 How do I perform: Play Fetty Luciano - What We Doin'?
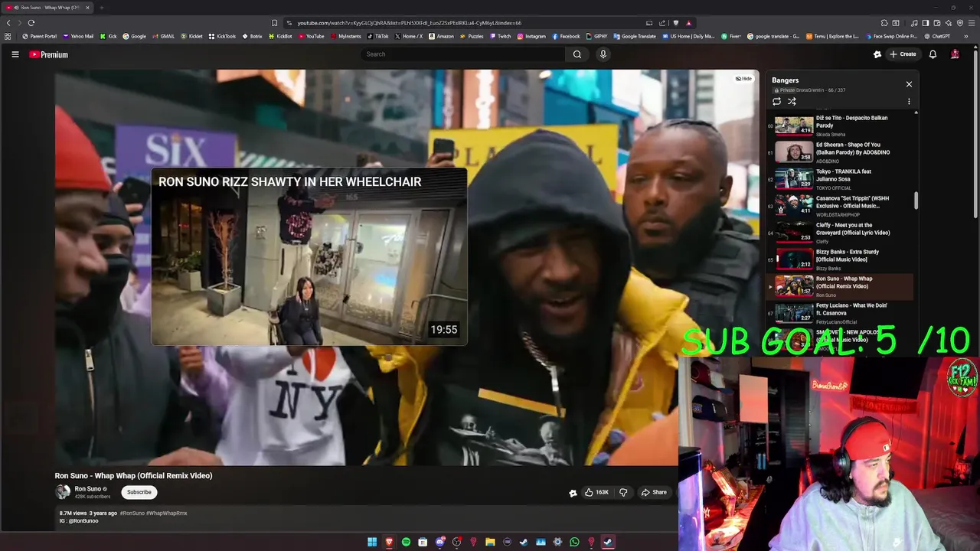(841, 313)
